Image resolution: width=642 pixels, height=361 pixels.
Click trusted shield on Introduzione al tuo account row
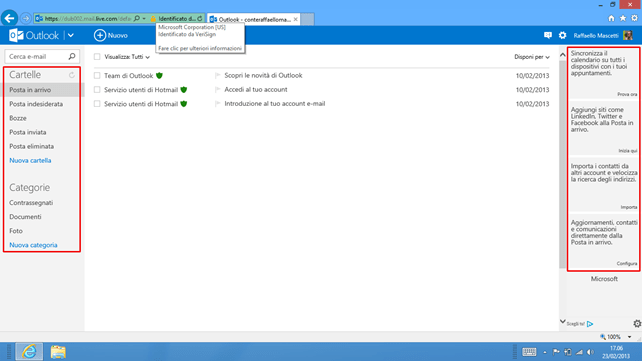coord(184,104)
